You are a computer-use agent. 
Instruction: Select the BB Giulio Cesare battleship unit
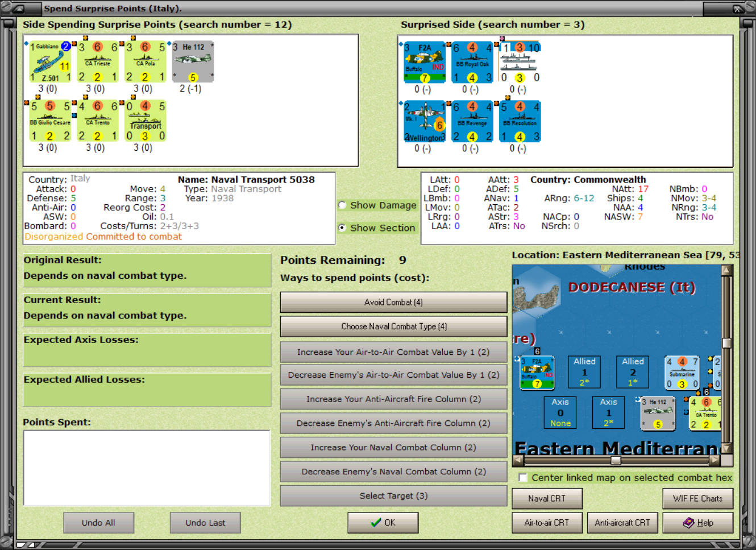(x=50, y=121)
